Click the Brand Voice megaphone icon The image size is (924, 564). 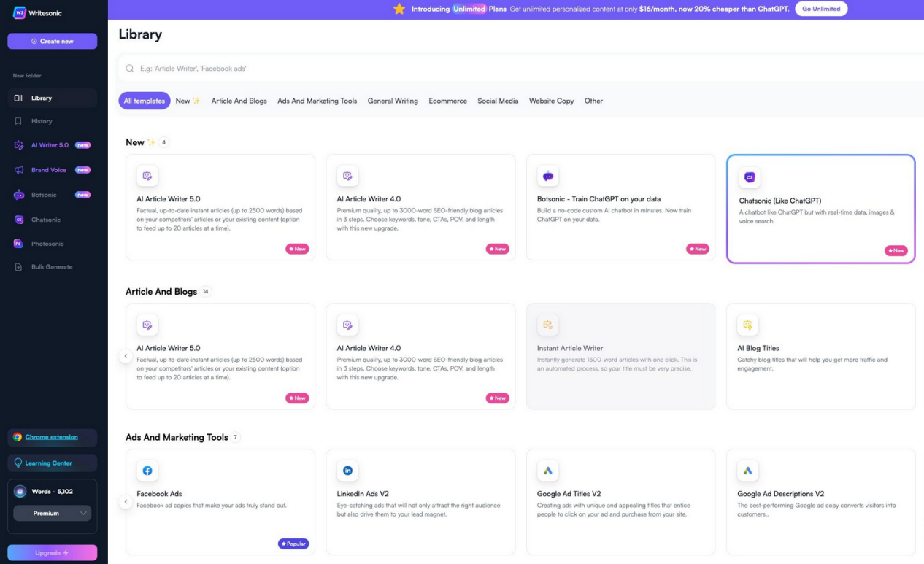pyautogui.click(x=18, y=170)
